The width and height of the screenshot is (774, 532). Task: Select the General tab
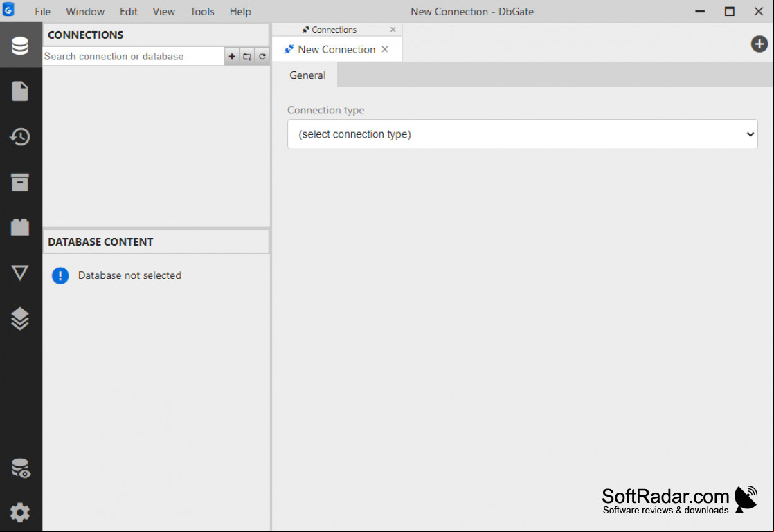tap(307, 75)
